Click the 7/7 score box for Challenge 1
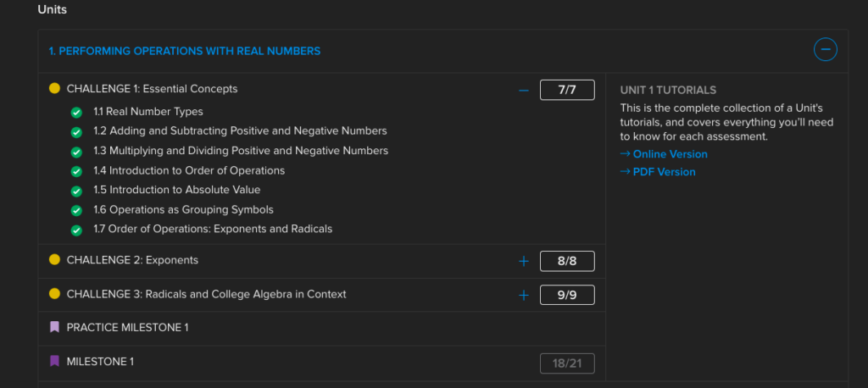This screenshot has height=388, width=868. point(567,90)
